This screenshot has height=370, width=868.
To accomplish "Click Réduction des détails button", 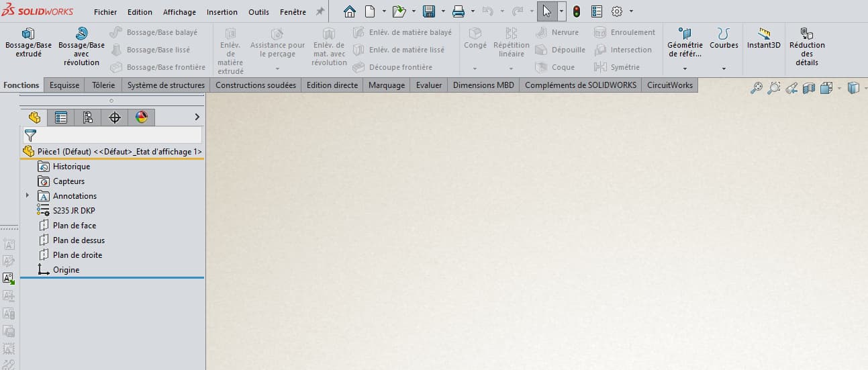I will [x=807, y=46].
